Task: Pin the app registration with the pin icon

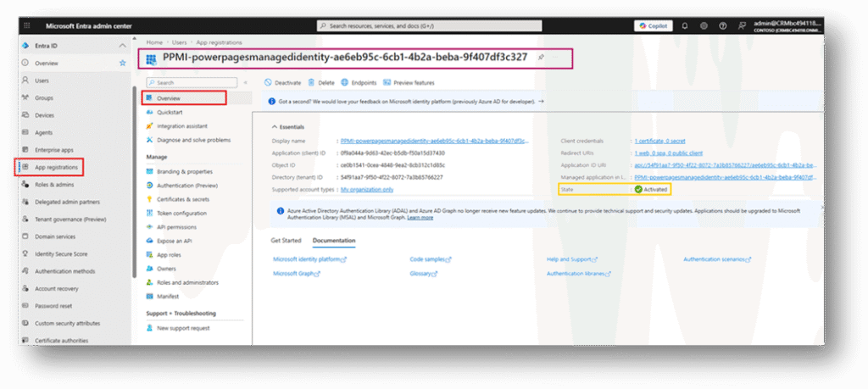Action: pyautogui.click(x=541, y=58)
